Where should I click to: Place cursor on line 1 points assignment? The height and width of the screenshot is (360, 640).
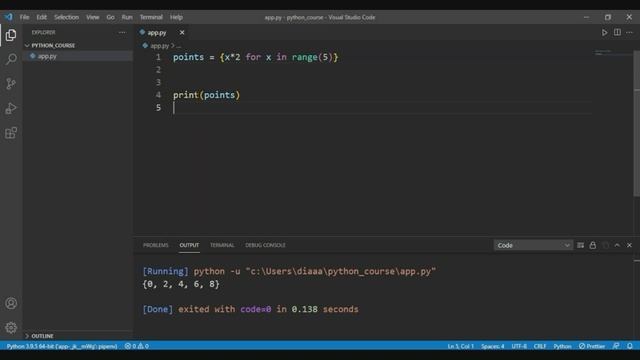tap(256, 57)
